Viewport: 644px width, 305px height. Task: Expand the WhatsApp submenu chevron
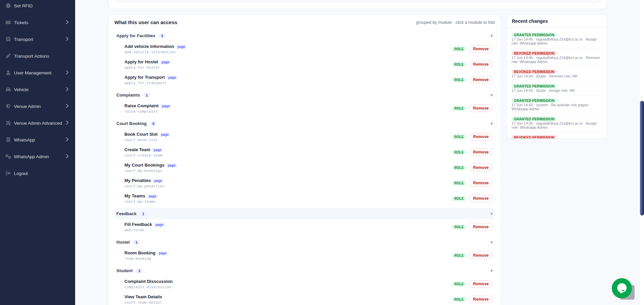tap(67, 139)
